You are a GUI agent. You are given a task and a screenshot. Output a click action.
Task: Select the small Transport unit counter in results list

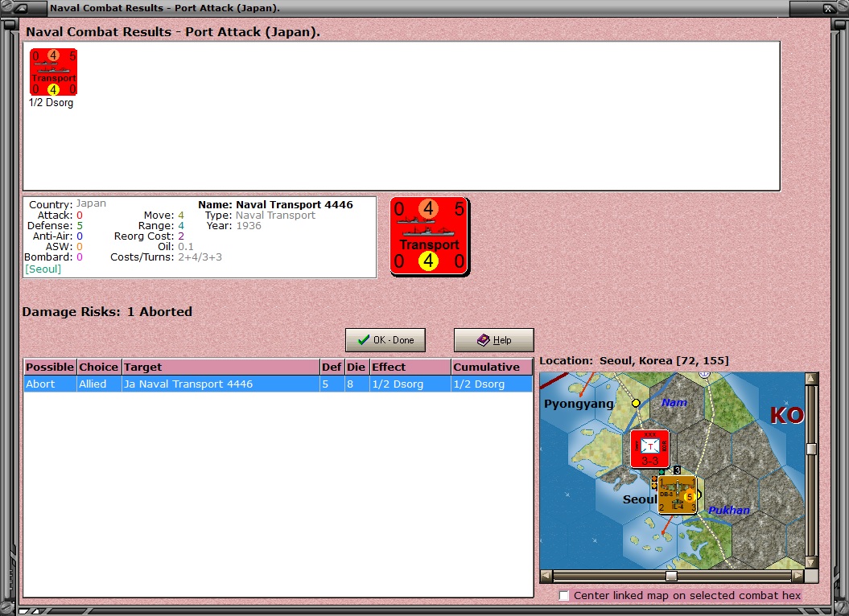pyautogui.click(x=53, y=72)
